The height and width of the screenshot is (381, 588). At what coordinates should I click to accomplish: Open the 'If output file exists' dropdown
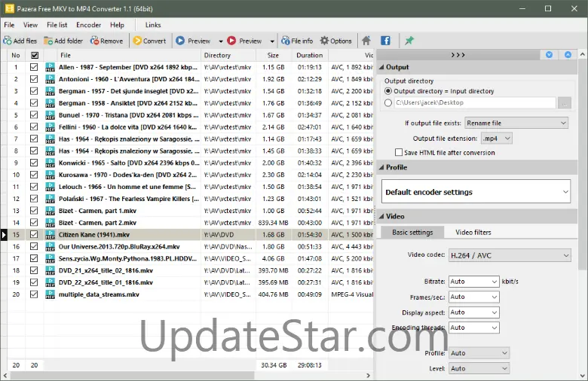pos(516,123)
